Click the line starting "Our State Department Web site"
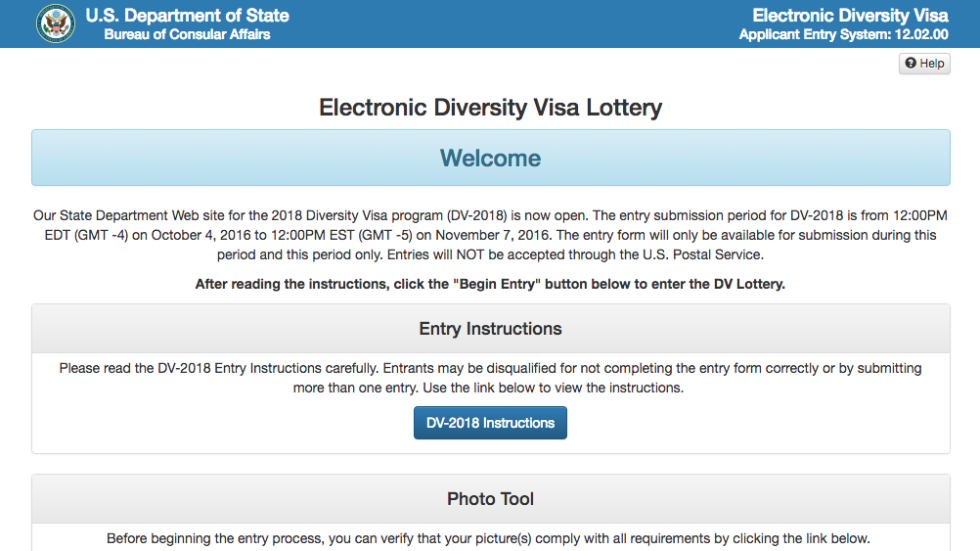 (490, 215)
